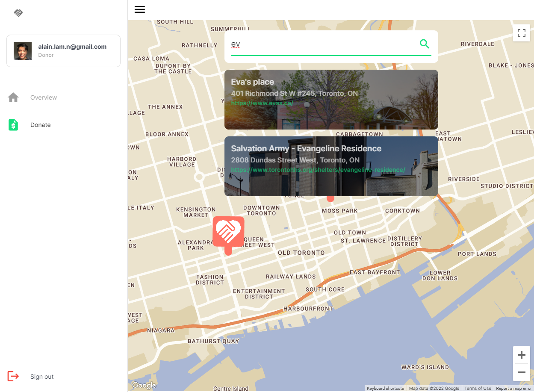Zoom in the map with plus button
The image size is (534, 392).
[522, 355]
